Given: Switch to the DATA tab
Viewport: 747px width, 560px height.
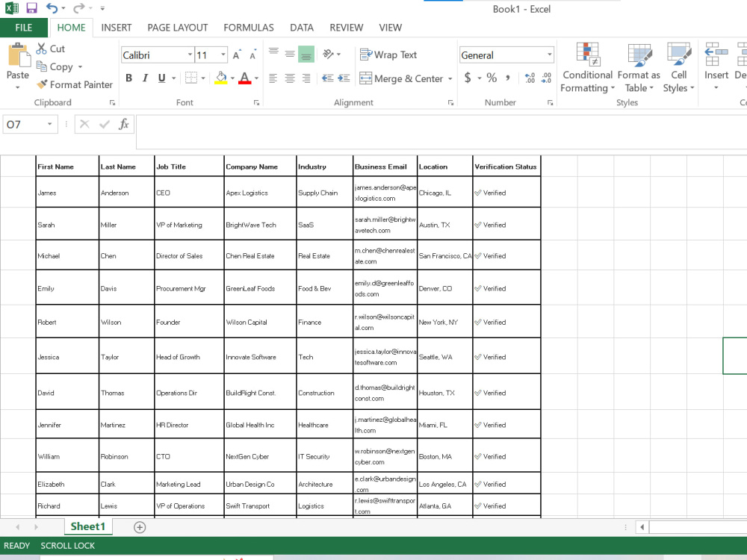Looking at the screenshot, I should coord(302,28).
